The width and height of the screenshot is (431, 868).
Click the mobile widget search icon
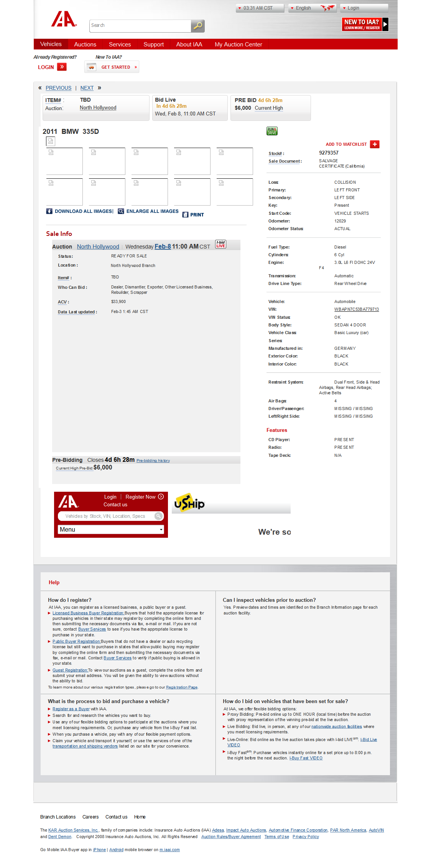(159, 516)
